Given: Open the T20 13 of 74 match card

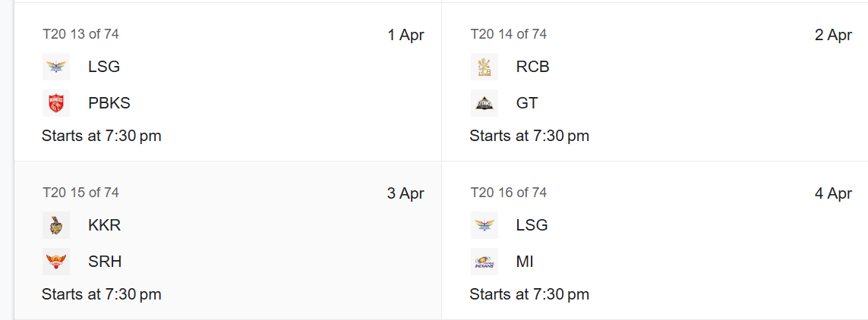Looking at the screenshot, I should coord(228,82).
